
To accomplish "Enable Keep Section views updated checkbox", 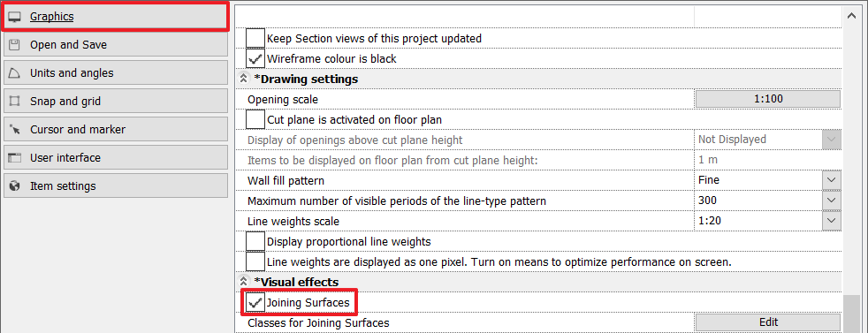I will 255,38.
